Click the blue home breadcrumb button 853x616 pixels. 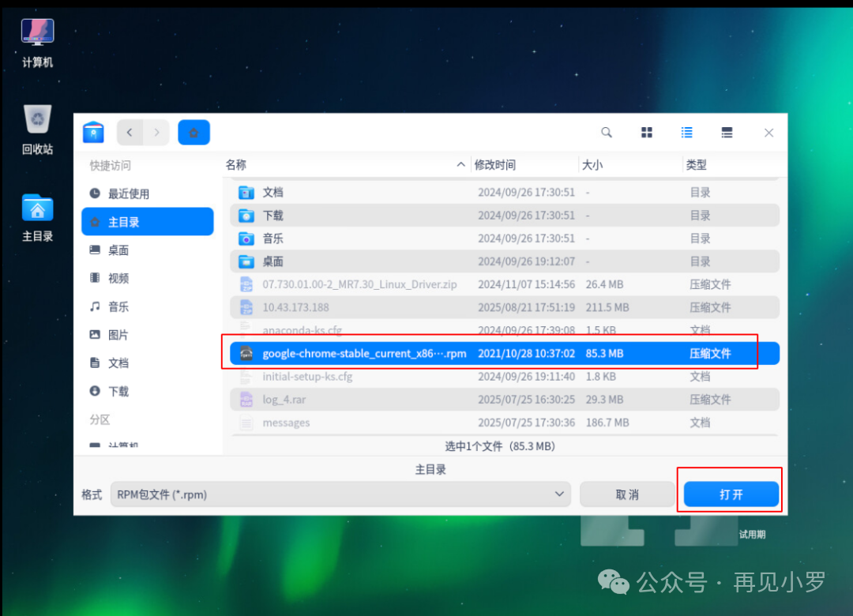coord(194,132)
